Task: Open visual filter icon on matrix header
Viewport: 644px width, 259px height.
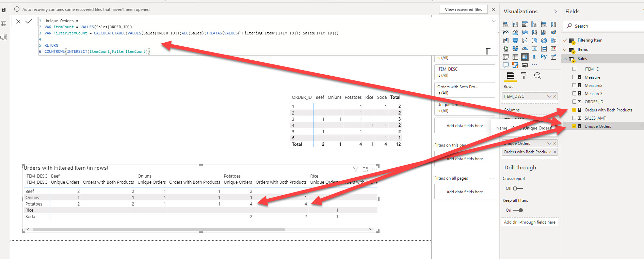Action: [x=356, y=169]
